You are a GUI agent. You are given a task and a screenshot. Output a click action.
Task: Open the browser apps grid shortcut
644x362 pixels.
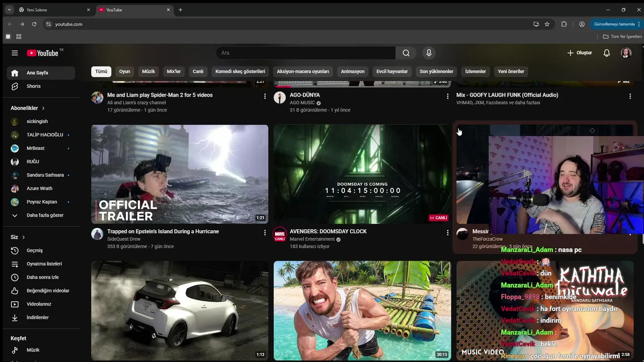coord(19,37)
